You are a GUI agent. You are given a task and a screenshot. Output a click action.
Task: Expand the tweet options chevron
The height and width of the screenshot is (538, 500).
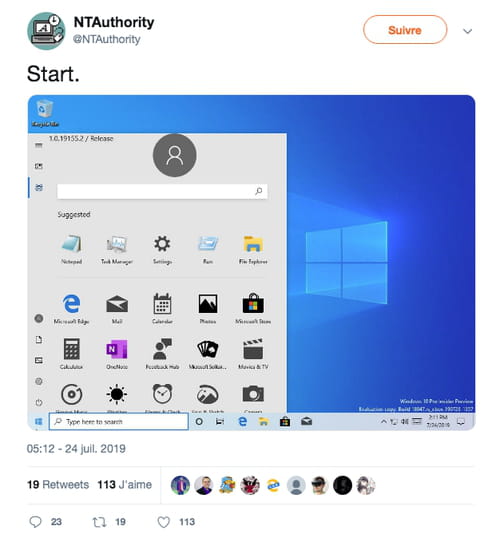tap(467, 31)
